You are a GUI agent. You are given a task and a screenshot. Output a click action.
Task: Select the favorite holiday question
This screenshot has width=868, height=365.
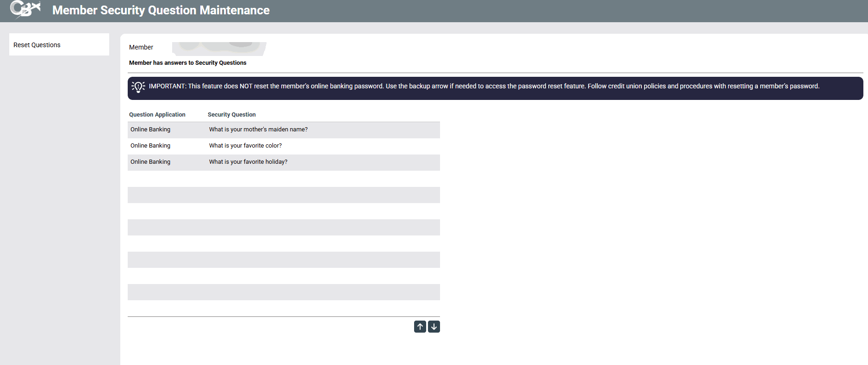[248, 162]
